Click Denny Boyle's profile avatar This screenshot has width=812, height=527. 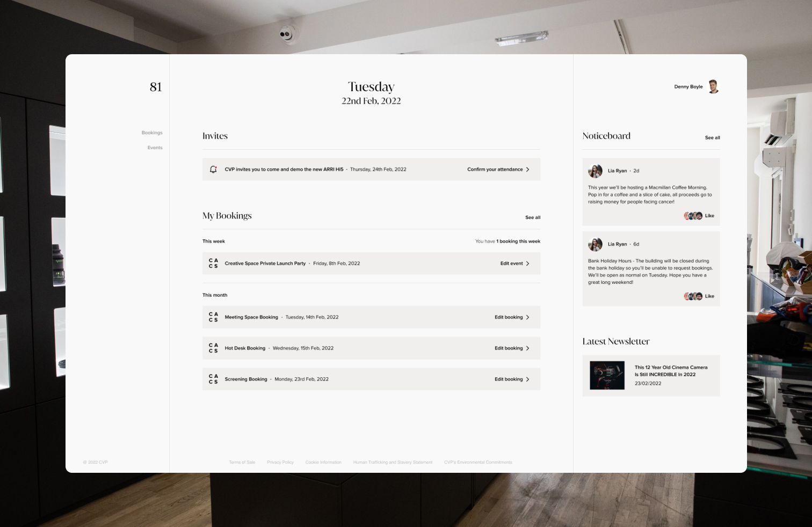click(713, 86)
